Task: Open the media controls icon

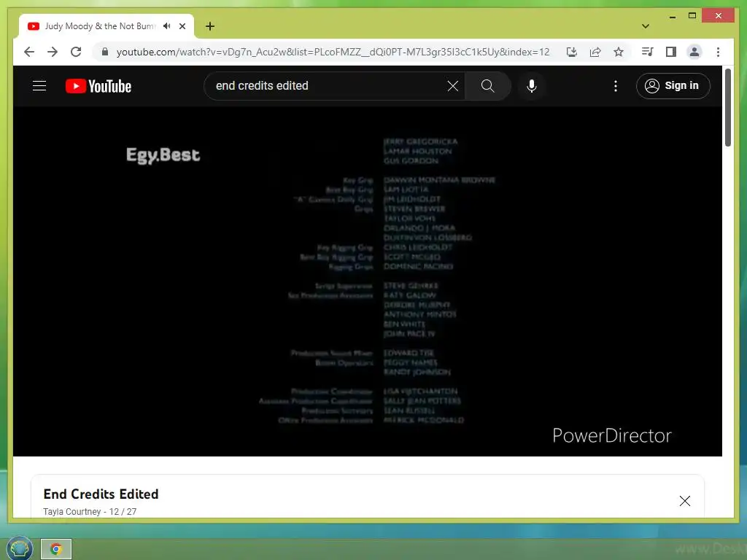Action: (648, 52)
